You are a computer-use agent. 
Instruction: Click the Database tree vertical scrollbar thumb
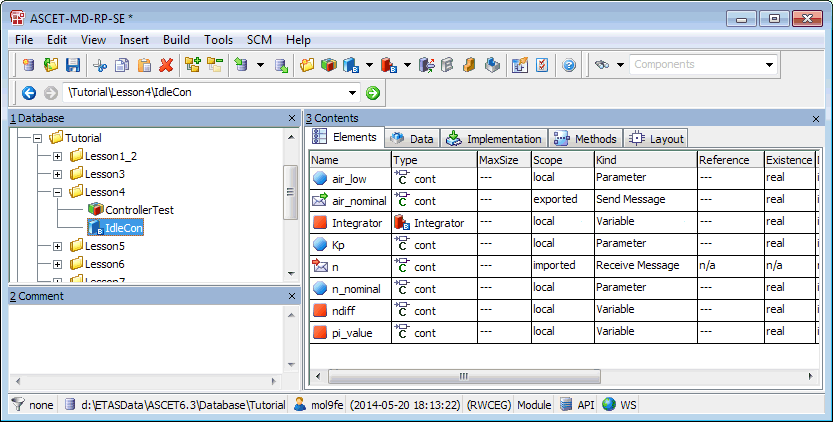tap(291, 192)
